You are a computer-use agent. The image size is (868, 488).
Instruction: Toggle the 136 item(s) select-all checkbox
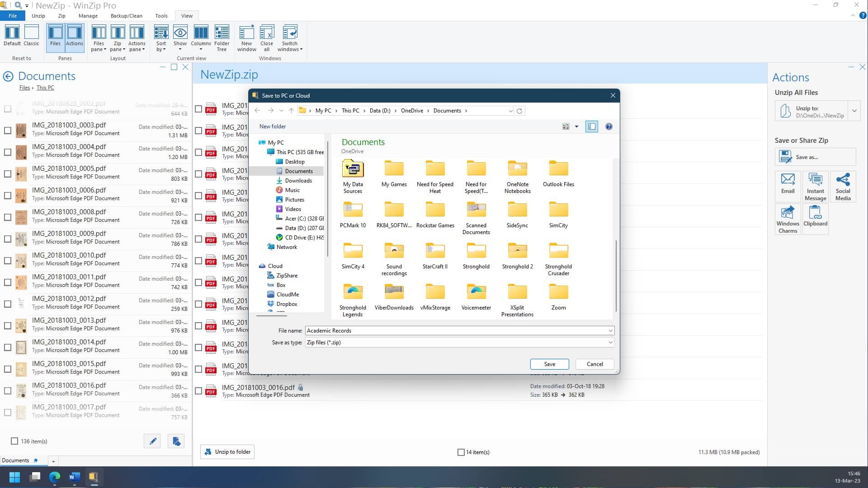pyautogui.click(x=14, y=441)
